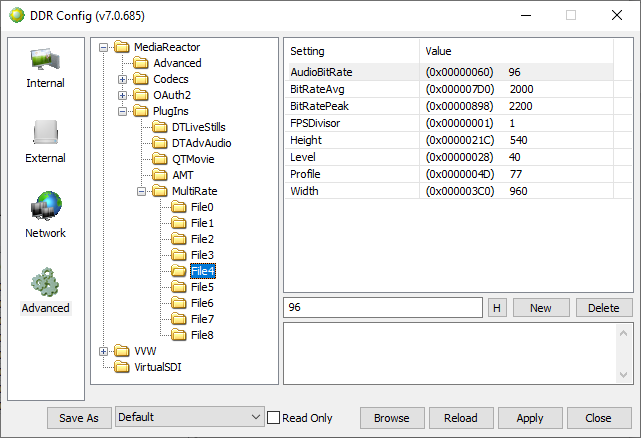
Task: Delete the selected setting
Action: [x=604, y=308]
